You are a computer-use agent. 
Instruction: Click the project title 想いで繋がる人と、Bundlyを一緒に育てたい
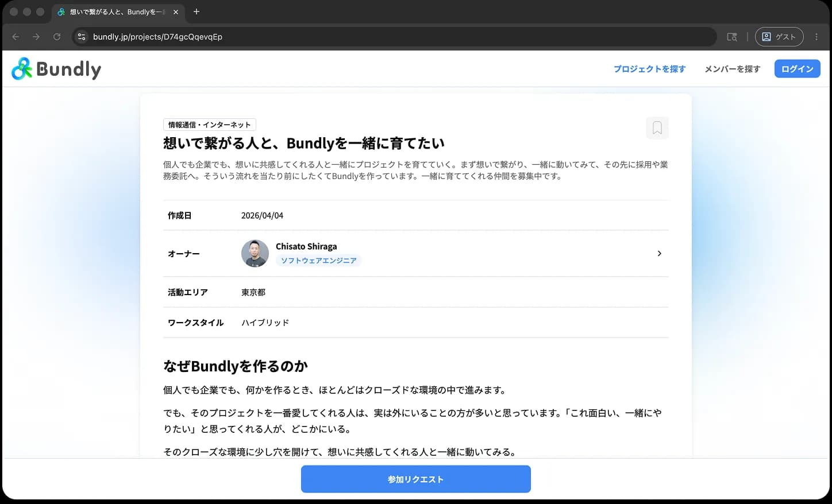(304, 143)
